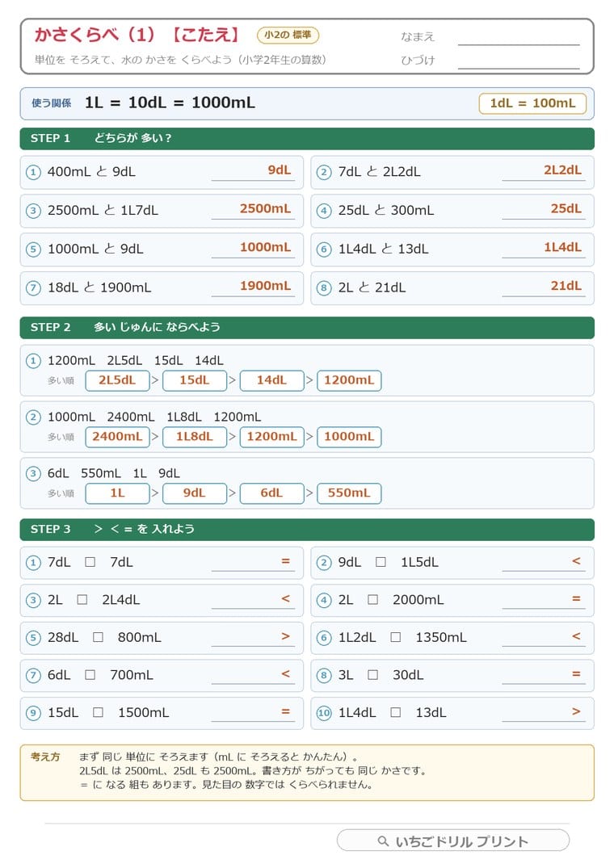Viewport: 614px width, 868px height.
Task: Click the 1dL = 100mL badge
Action: (x=532, y=103)
